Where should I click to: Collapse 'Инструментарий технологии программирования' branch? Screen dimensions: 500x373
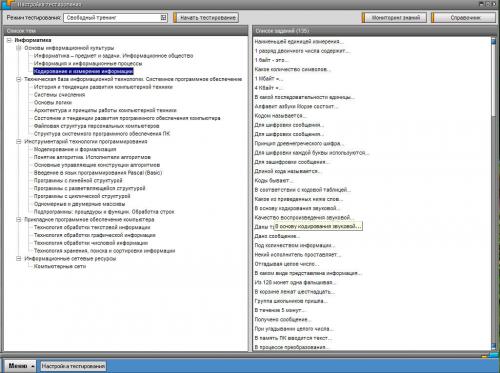tap(19, 142)
